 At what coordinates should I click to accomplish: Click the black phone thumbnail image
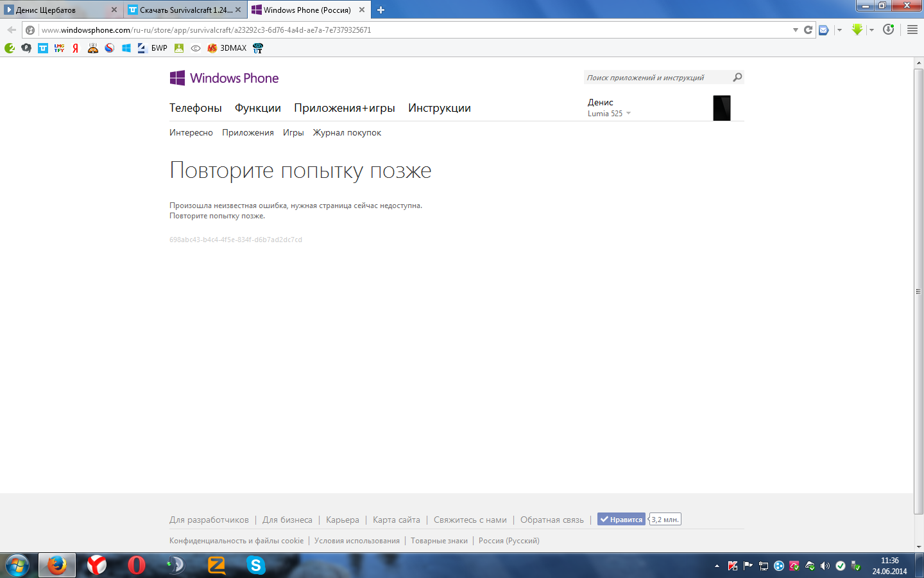pos(722,108)
